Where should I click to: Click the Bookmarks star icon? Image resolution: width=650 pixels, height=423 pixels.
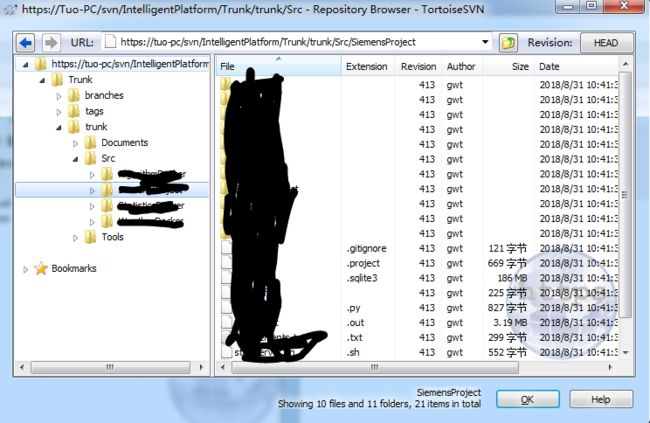pos(41,268)
